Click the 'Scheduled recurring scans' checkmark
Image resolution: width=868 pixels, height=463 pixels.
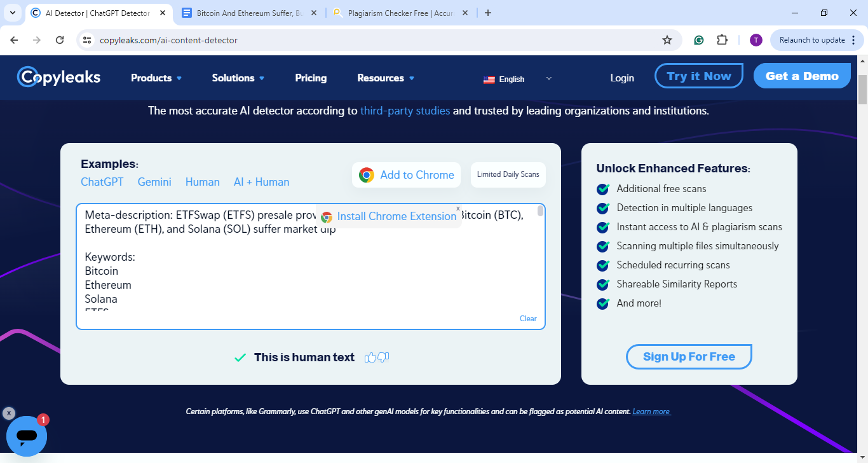click(603, 265)
